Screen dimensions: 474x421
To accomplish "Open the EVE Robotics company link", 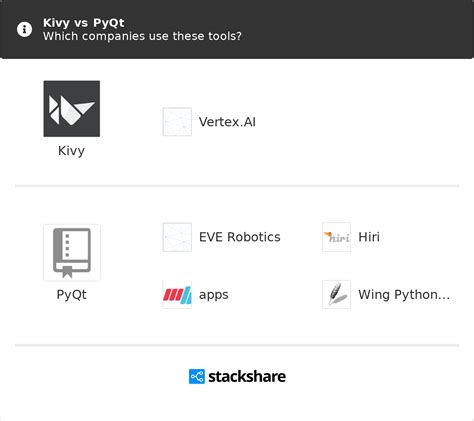I will coord(240,237).
